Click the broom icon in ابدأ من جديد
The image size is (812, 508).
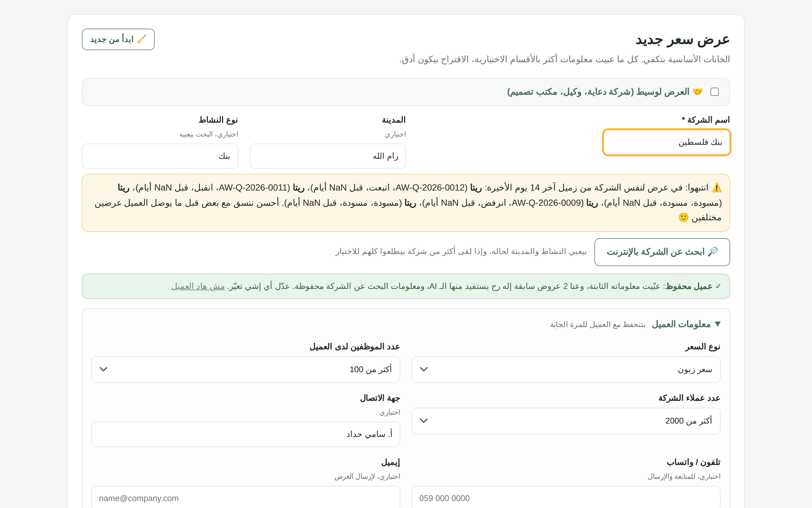coord(141,39)
